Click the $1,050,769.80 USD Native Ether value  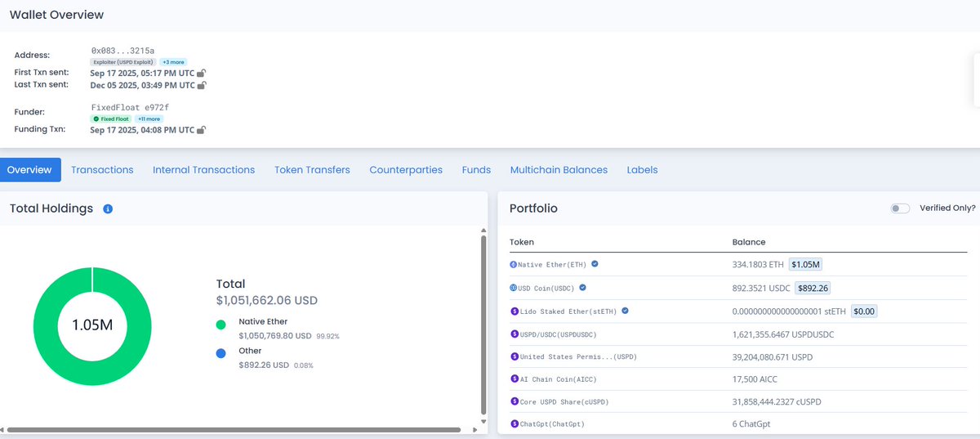click(x=275, y=336)
